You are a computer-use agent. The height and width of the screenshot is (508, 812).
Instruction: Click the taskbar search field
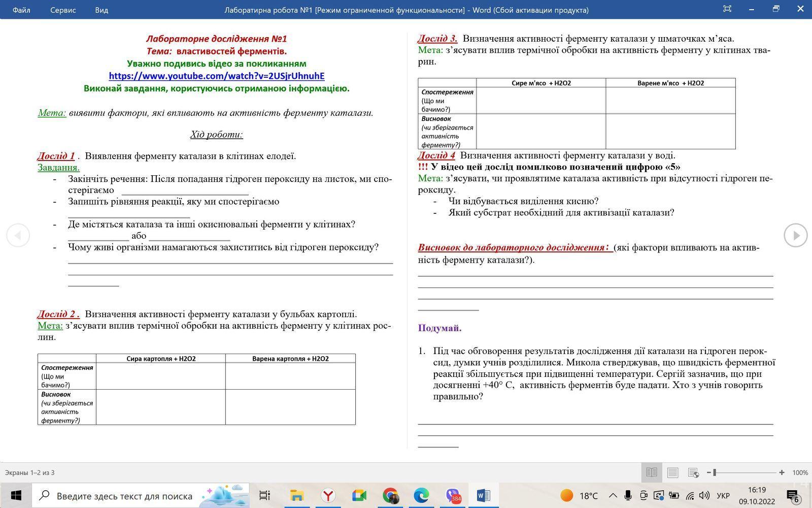click(x=141, y=495)
